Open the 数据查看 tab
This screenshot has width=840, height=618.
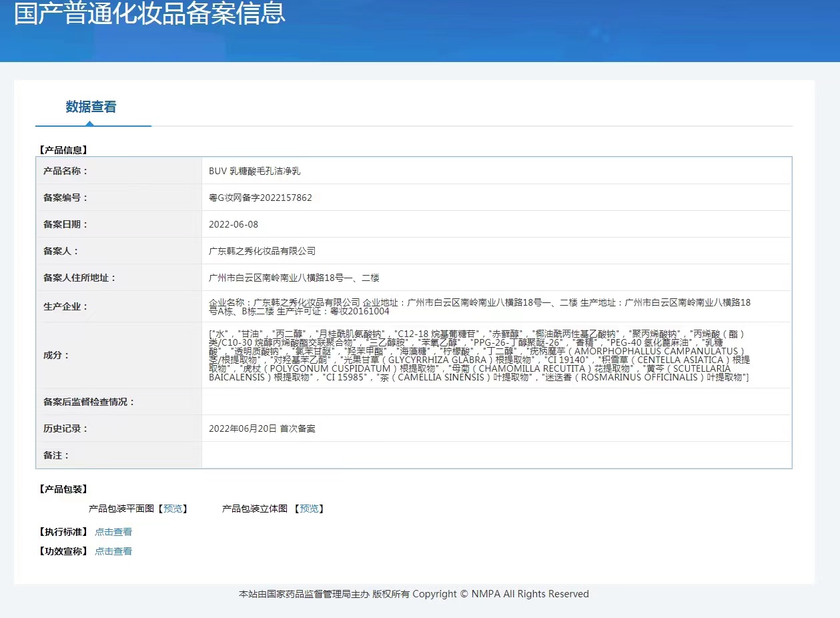pyautogui.click(x=91, y=107)
